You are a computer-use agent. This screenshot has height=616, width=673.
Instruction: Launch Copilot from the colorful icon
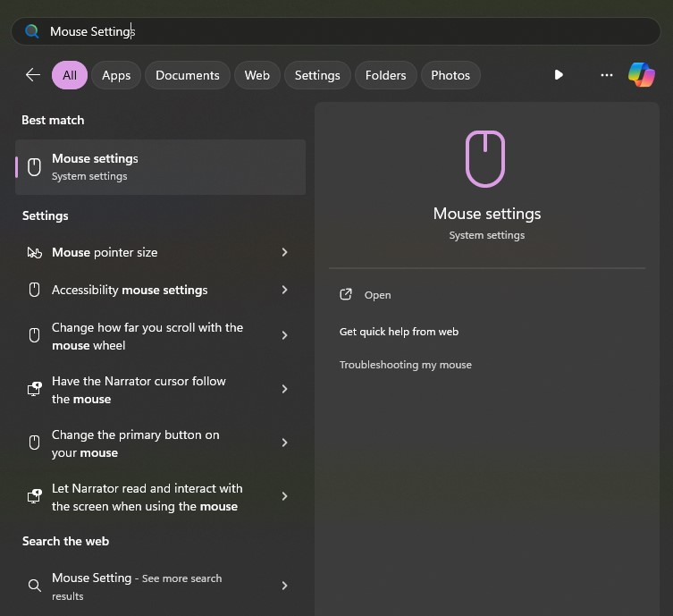(641, 75)
